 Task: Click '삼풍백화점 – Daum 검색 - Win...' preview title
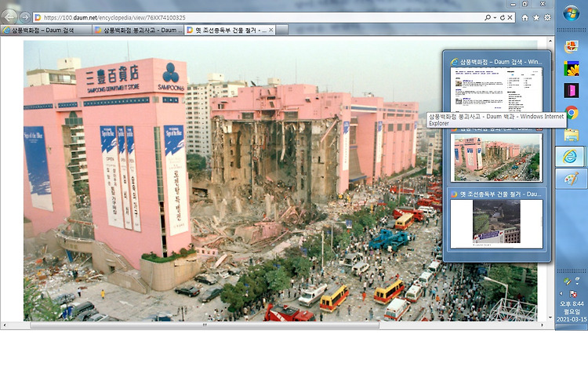(x=500, y=62)
